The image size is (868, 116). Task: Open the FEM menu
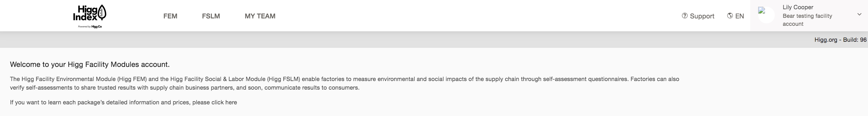click(170, 16)
